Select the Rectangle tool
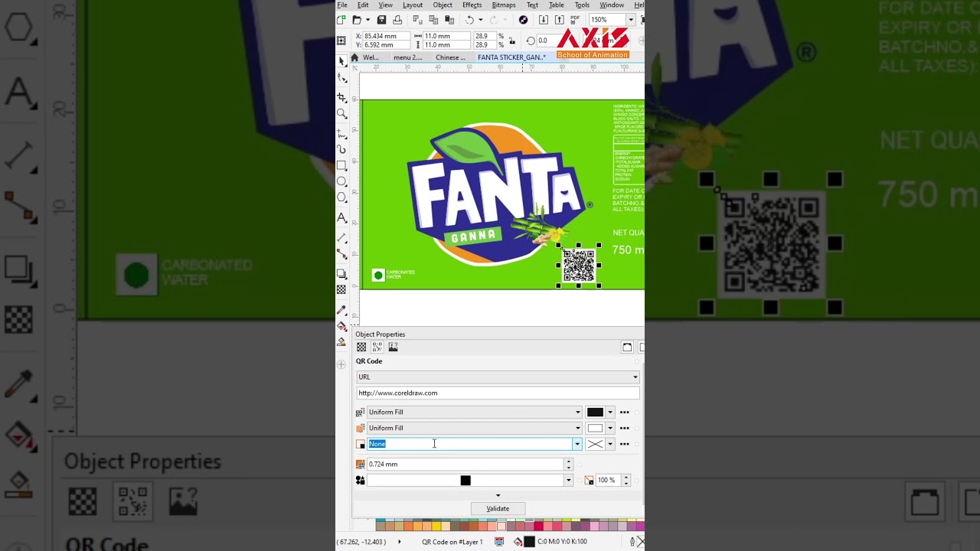Screen dimensions: 980x551 pyautogui.click(x=341, y=165)
